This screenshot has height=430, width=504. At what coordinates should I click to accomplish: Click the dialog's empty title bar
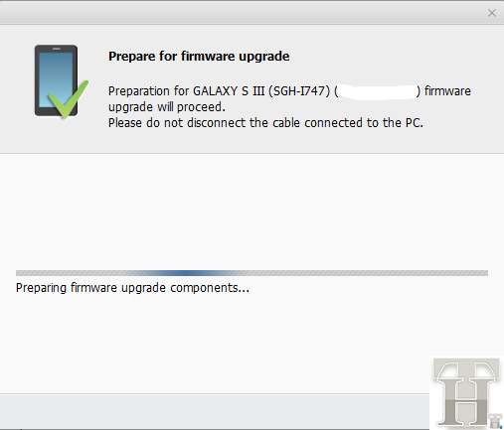(x=242, y=13)
